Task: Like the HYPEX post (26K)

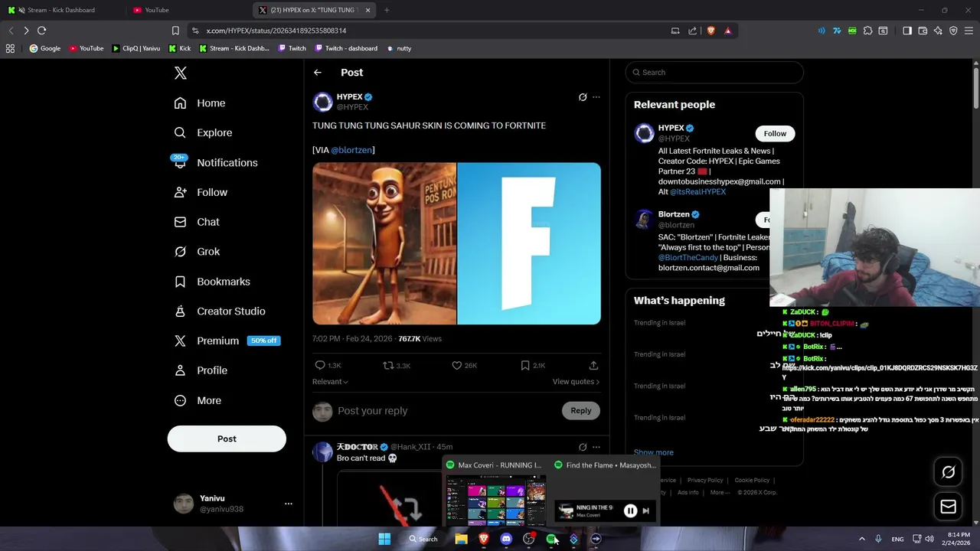Action: click(x=464, y=366)
